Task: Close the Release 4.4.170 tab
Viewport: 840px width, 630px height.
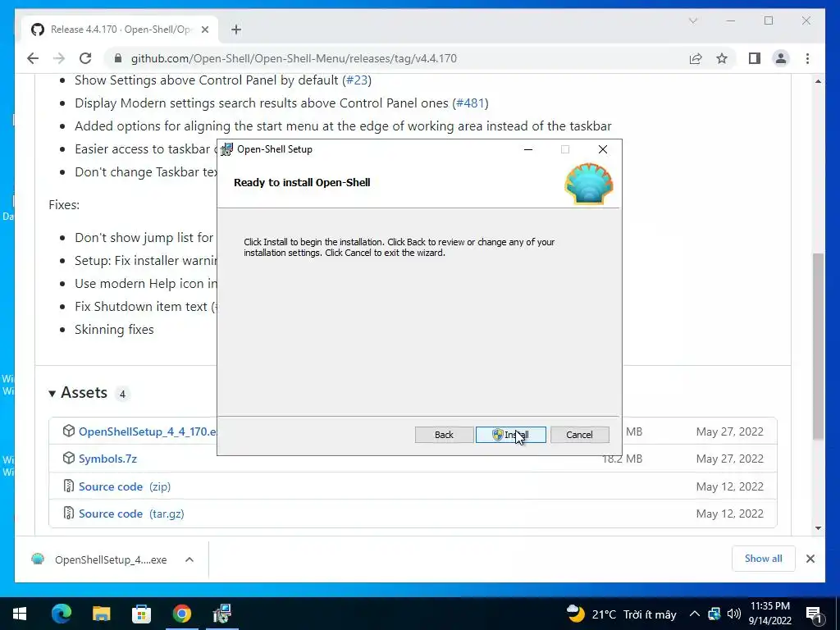Action: (204, 30)
